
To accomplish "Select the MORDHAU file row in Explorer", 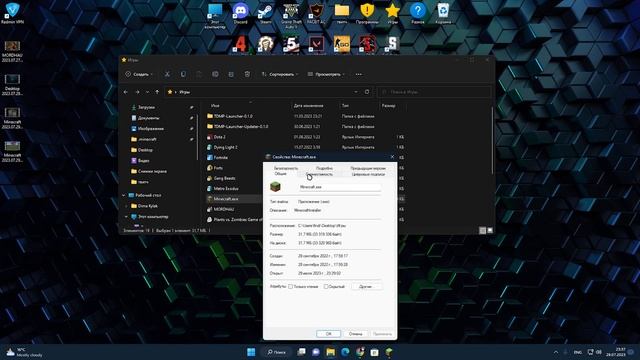I will coord(234,209).
